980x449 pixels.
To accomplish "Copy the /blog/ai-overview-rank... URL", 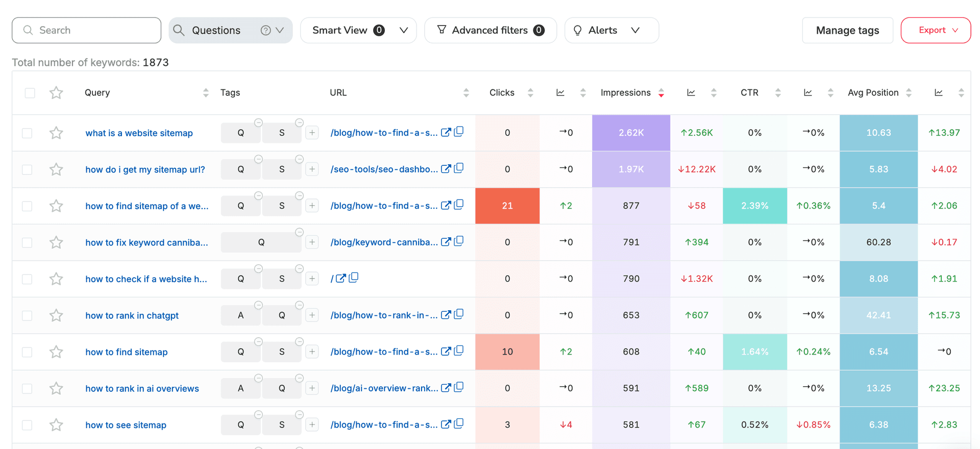I will pyautogui.click(x=459, y=387).
